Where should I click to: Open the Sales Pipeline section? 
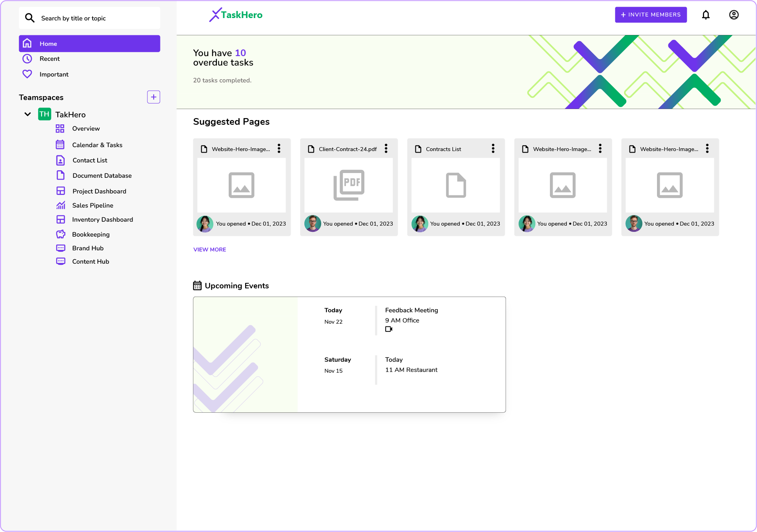pyautogui.click(x=92, y=205)
